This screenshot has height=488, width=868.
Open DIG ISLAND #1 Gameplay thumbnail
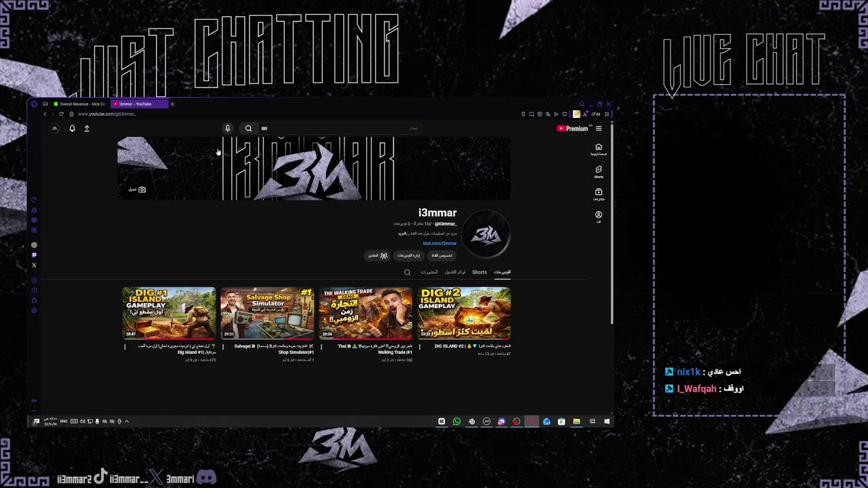169,313
